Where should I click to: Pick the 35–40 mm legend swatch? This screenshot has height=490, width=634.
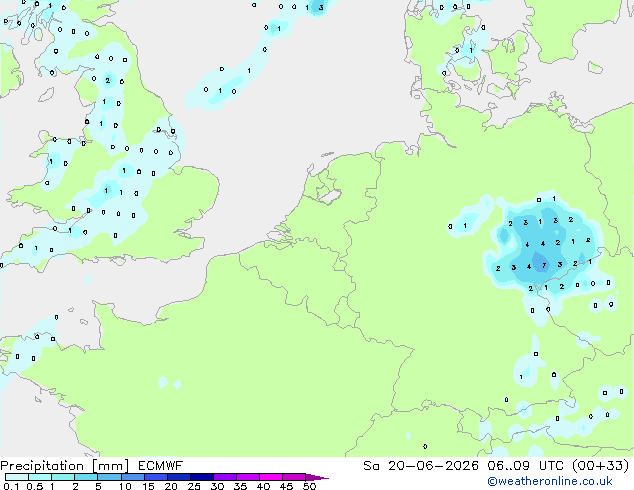tap(247, 477)
